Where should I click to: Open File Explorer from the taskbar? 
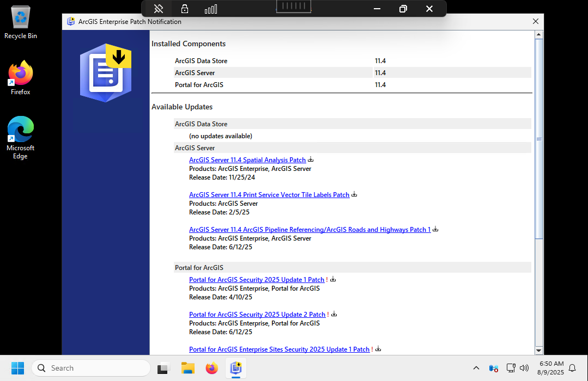(188, 368)
